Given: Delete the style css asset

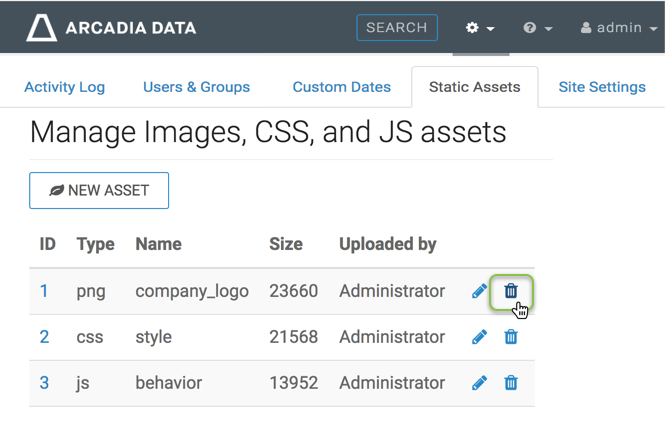Looking at the screenshot, I should coord(511,337).
